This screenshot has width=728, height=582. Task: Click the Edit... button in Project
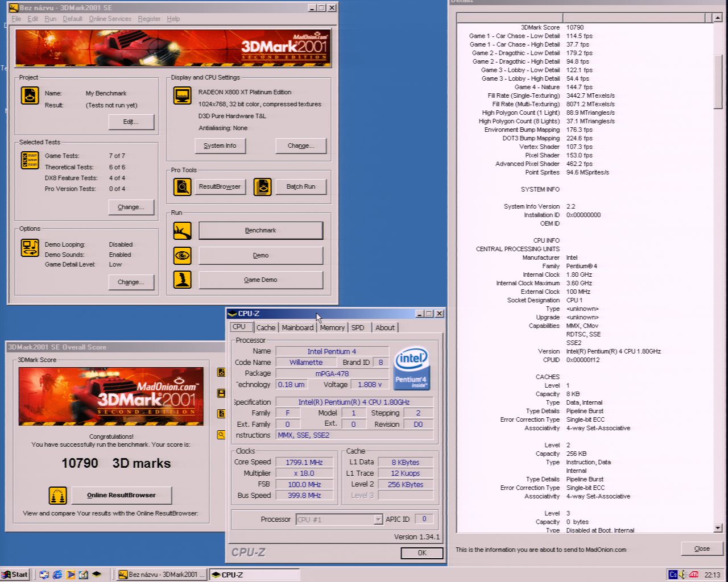(131, 122)
